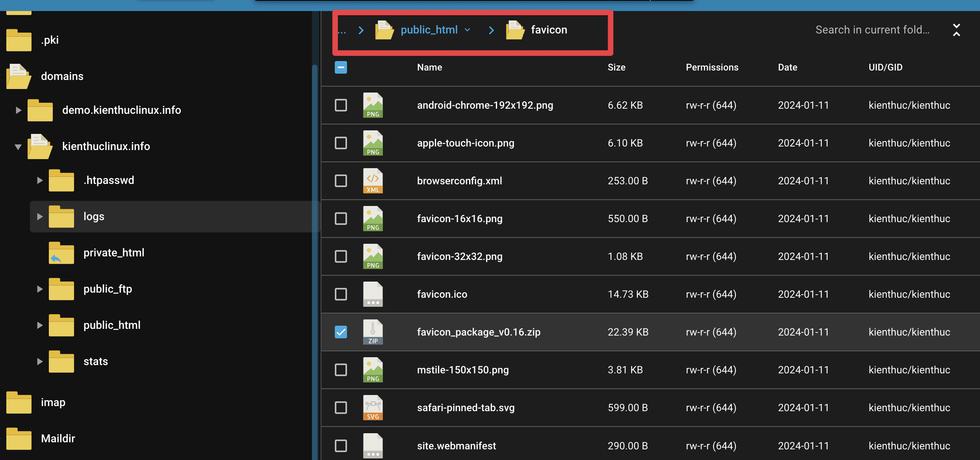Click the SVG icon for safari-pinned-tab.svg
Screen dimensions: 980x460
click(x=373, y=408)
